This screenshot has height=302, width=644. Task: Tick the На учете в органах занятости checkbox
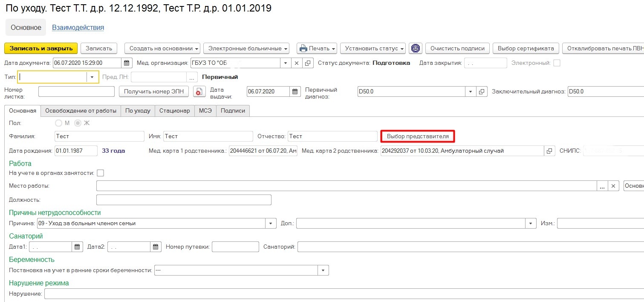pos(101,173)
